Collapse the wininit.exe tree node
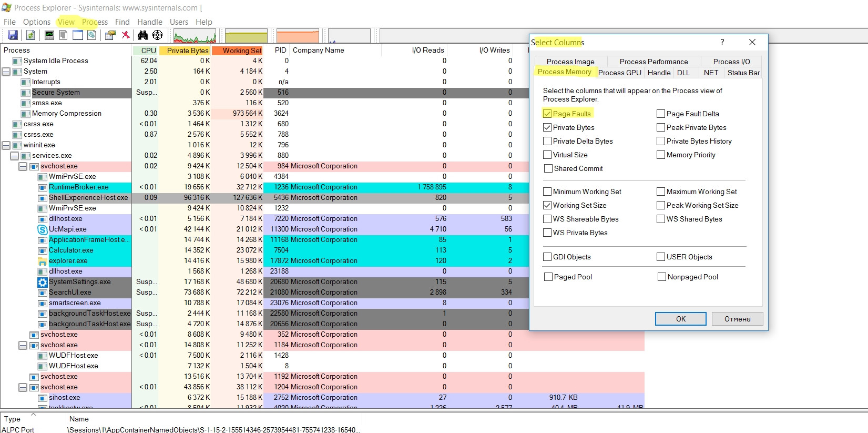 [6, 145]
